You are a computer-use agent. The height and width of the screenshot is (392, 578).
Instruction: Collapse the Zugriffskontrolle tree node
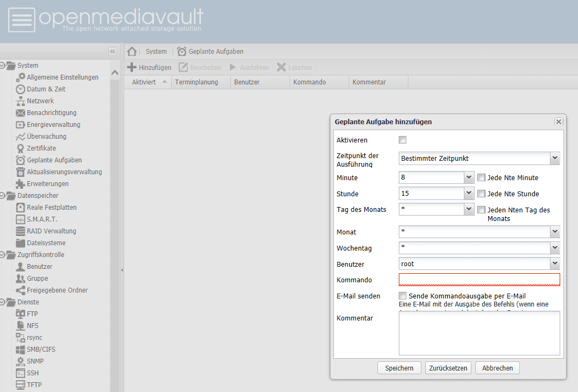2,254
